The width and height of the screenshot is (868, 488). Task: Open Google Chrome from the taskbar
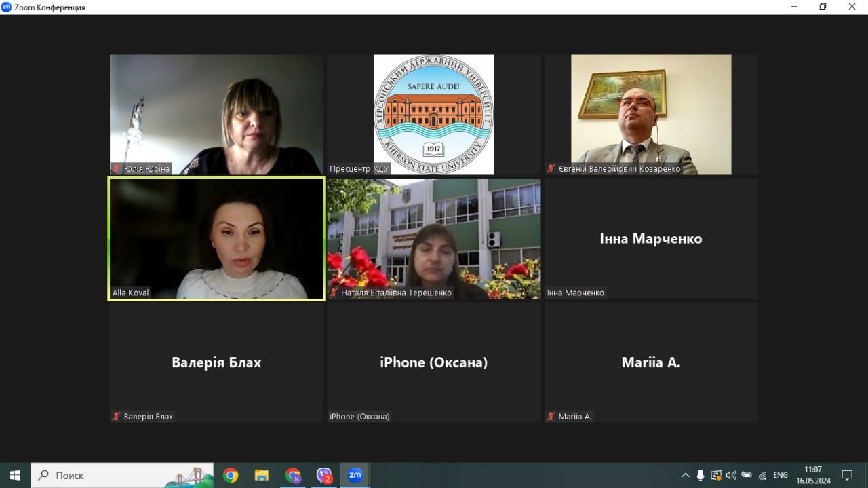(231, 475)
